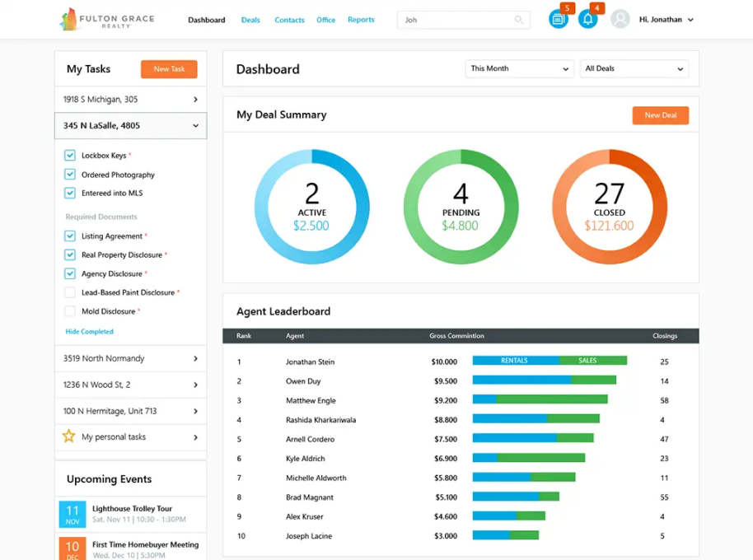Open the Deals nav item
Screen dimensions: 753x560
click(x=250, y=20)
